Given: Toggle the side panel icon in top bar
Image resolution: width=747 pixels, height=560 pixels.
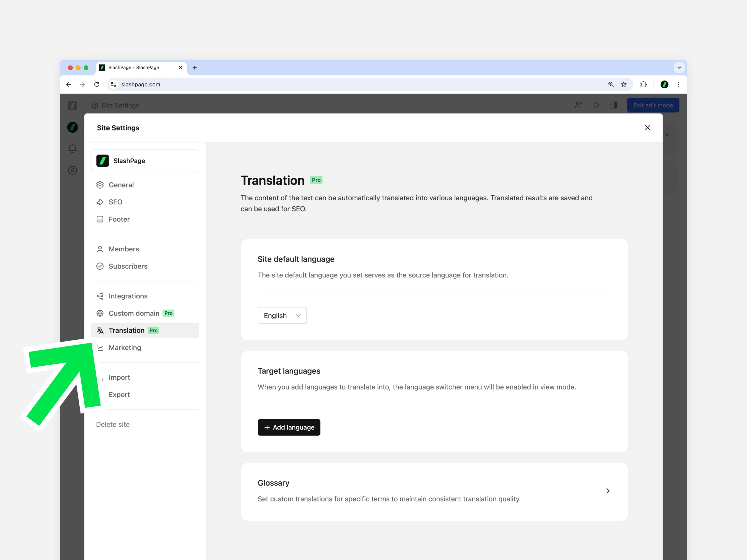Looking at the screenshot, I should 614,105.
